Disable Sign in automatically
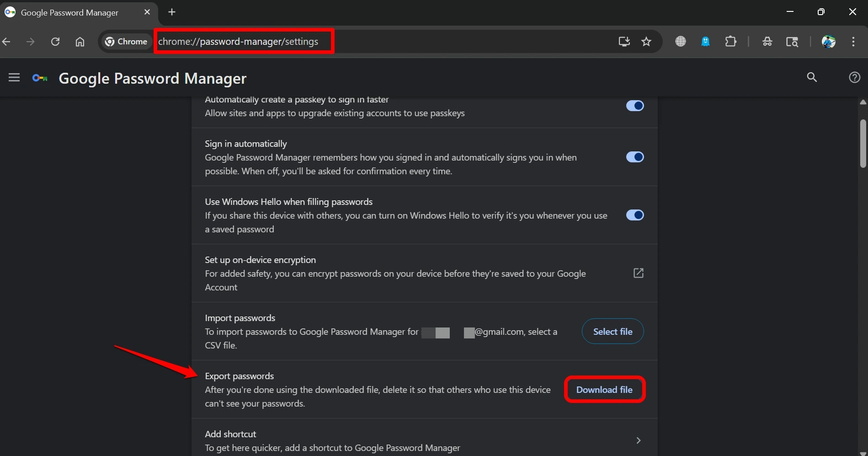868x456 pixels. (x=635, y=157)
